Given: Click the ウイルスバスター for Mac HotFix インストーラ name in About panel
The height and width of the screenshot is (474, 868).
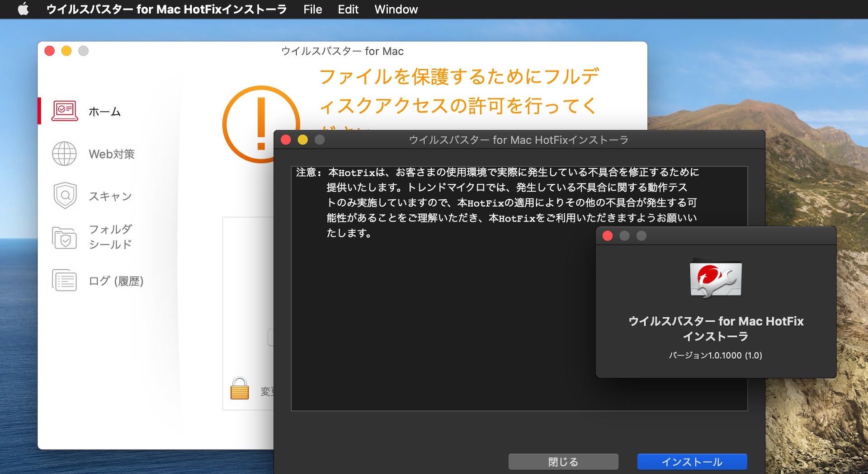Looking at the screenshot, I should [x=716, y=329].
